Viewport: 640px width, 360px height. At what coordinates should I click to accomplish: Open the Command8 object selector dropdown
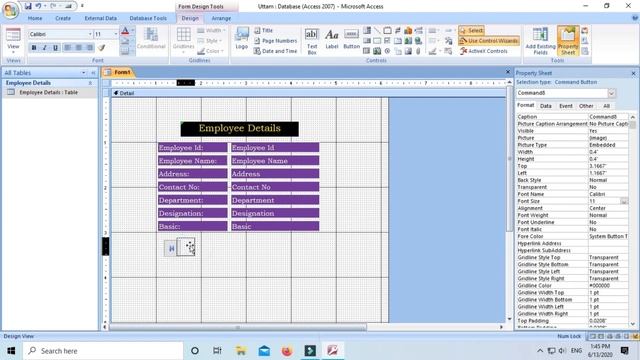[611, 93]
